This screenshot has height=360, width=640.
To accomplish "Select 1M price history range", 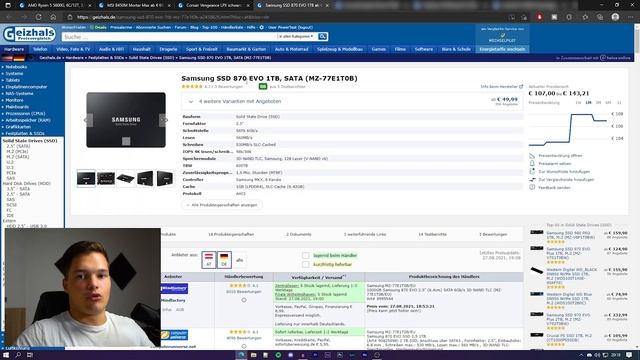I will pyautogui.click(x=588, y=102).
